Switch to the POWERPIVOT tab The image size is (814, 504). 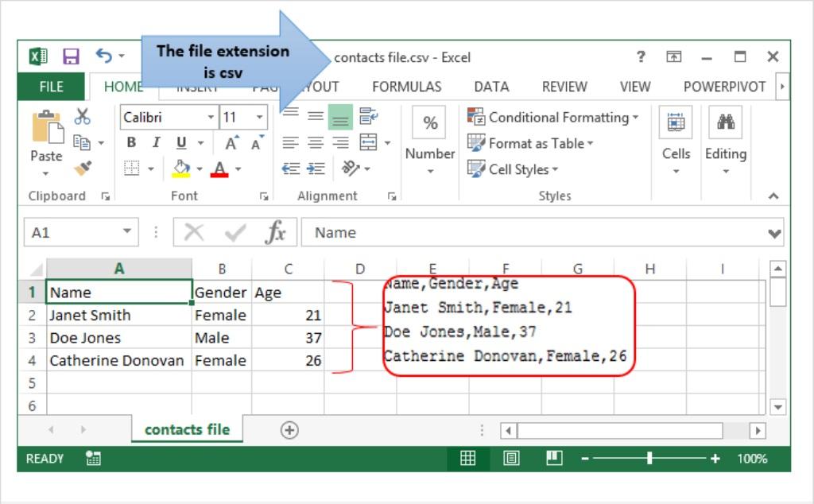coord(724,87)
